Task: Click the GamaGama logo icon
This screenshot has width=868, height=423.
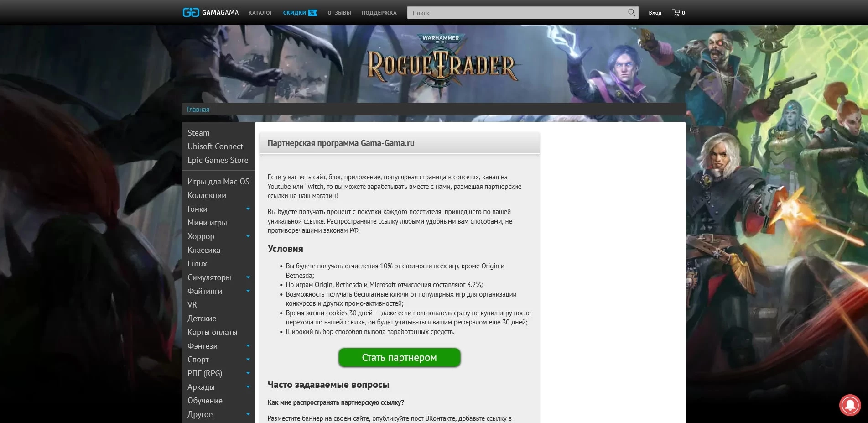Action: click(x=191, y=12)
